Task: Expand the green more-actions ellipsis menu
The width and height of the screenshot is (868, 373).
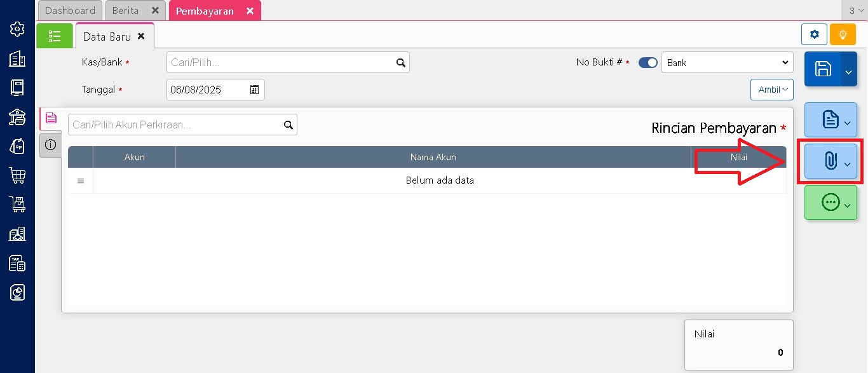Action: tap(831, 203)
